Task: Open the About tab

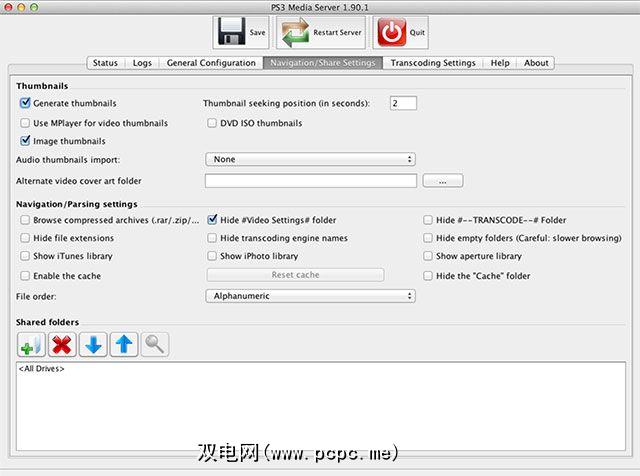Action: pyautogui.click(x=536, y=63)
